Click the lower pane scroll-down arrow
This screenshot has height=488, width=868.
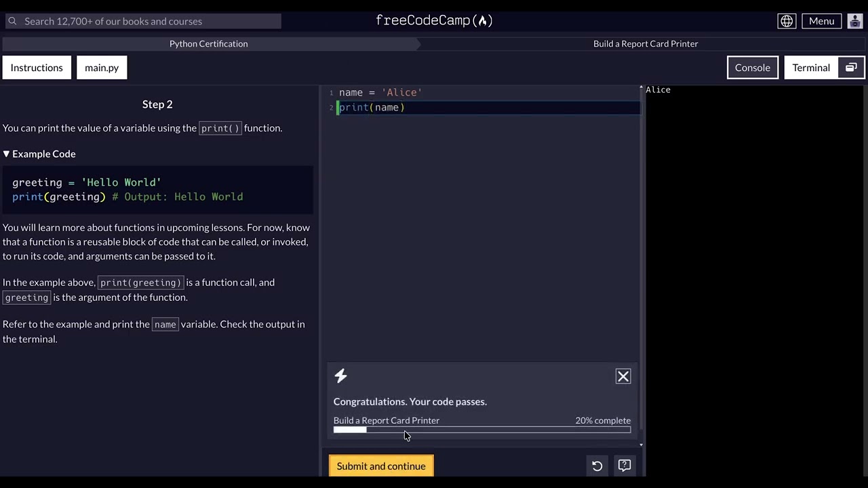[641, 445]
